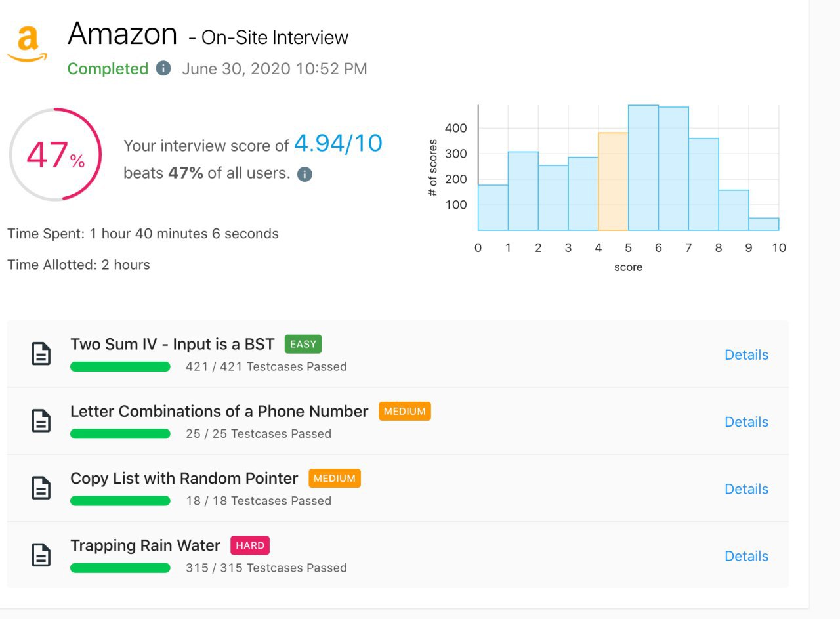Click 'Time Allotted: 2 hours' text
The height and width of the screenshot is (619, 840).
click(x=79, y=265)
